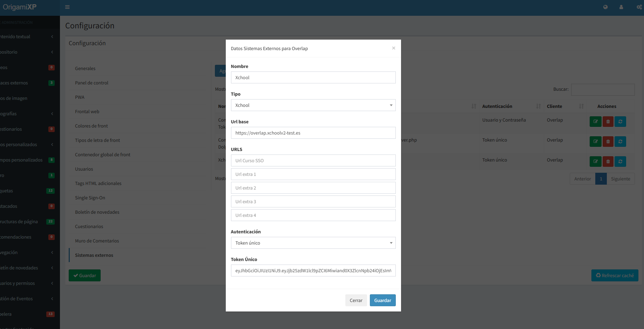Screen dimensions: 644x329
Task: Click the Guardar button in the dialog
Action: (382, 300)
